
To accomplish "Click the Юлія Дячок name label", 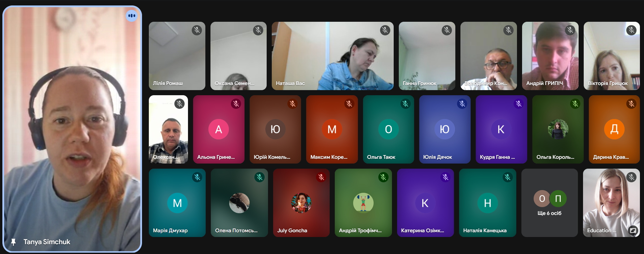I will (437, 157).
